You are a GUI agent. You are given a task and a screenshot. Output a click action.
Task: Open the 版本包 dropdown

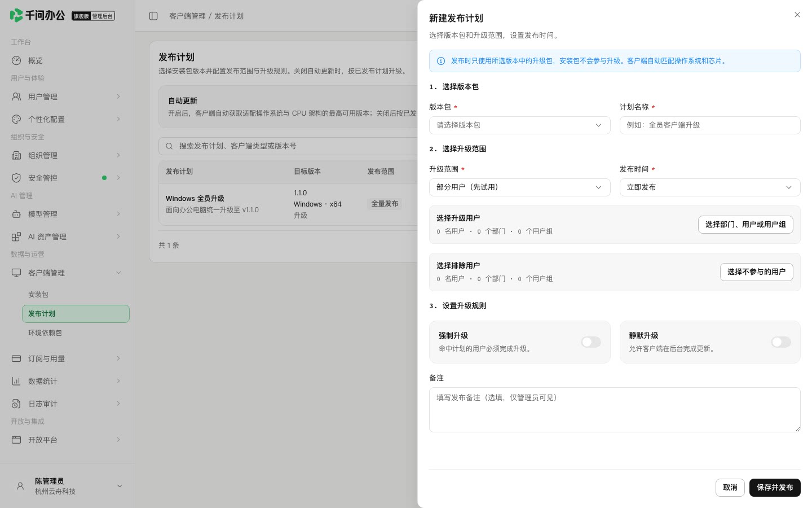tap(519, 125)
